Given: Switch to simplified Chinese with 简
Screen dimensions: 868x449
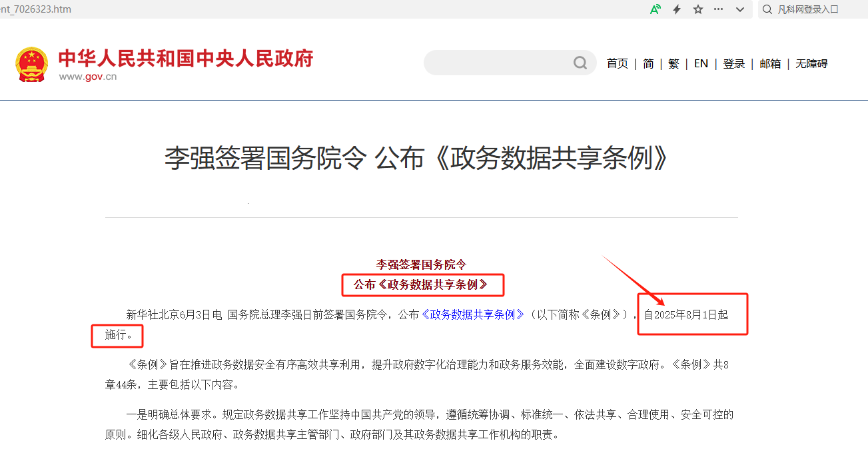Looking at the screenshot, I should pyautogui.click(x=648, y=63).
